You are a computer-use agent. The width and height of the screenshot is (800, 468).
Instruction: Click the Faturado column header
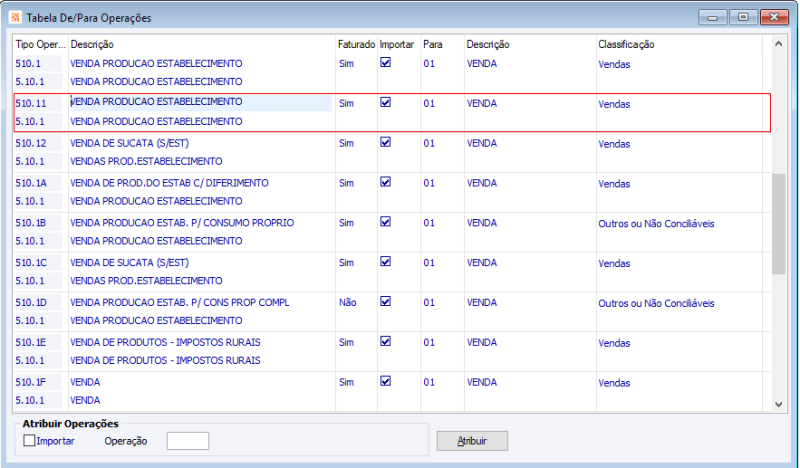pyautogui.click(x=356, y=44)
